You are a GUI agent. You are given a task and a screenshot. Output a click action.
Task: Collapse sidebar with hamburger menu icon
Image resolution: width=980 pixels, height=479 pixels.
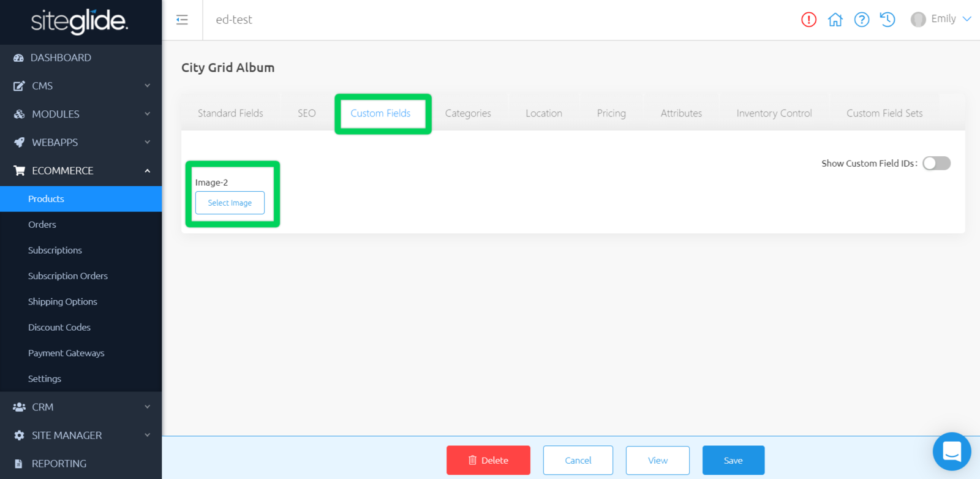coord(182,20)
